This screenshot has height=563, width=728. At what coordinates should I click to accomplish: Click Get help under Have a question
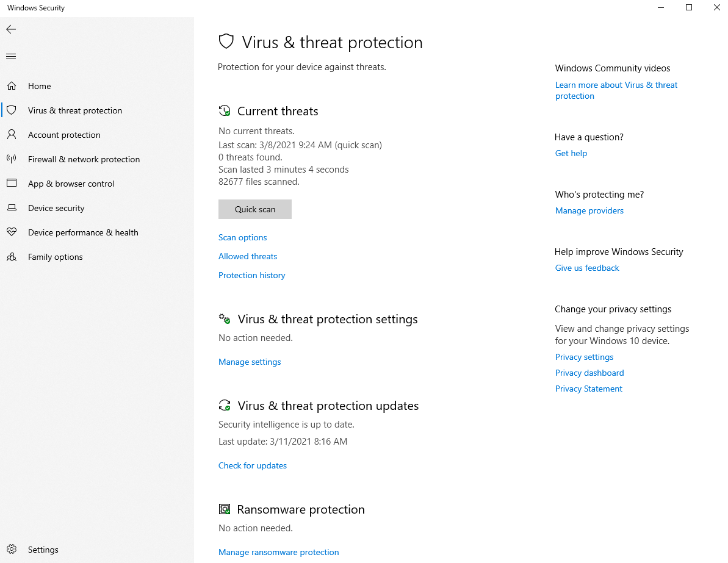(x=571, y=153)
